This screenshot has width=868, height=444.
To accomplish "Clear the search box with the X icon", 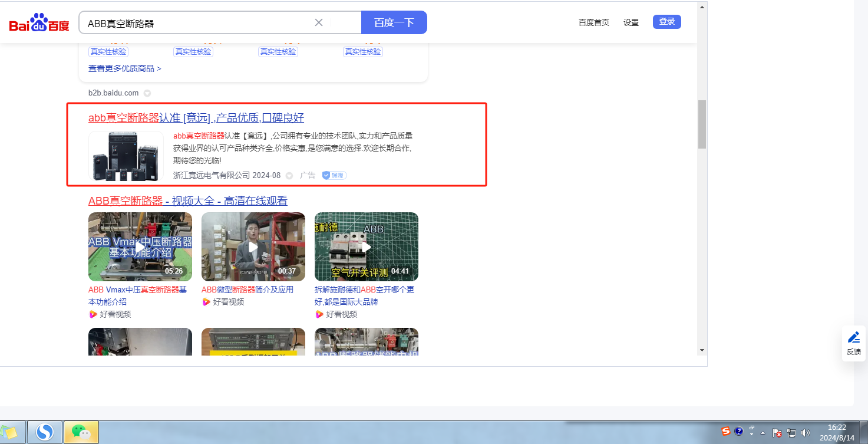I will (x=319, y=22).
